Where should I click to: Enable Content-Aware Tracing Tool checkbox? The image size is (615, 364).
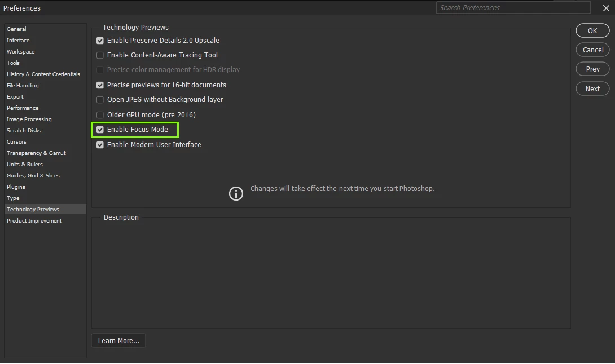tap(100, 55)
